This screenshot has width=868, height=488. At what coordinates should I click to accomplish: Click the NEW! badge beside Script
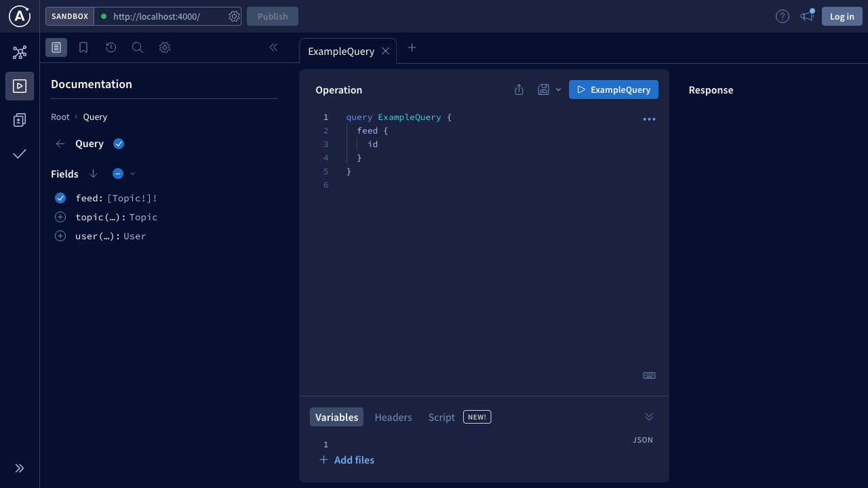pyautogui.click(x=477, y=417)
